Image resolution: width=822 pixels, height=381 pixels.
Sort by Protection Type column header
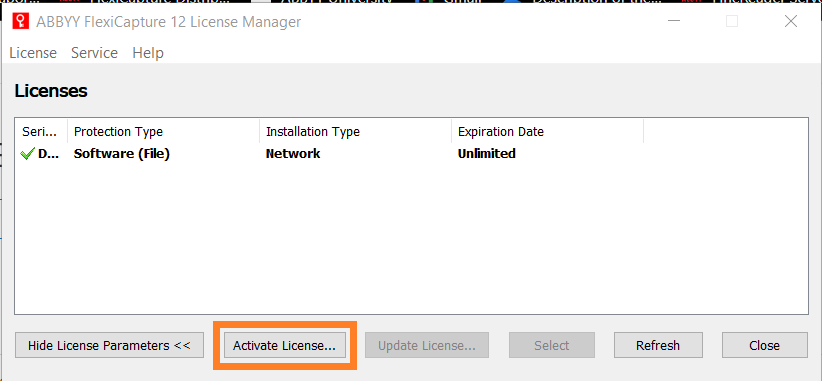pos(163,132)
